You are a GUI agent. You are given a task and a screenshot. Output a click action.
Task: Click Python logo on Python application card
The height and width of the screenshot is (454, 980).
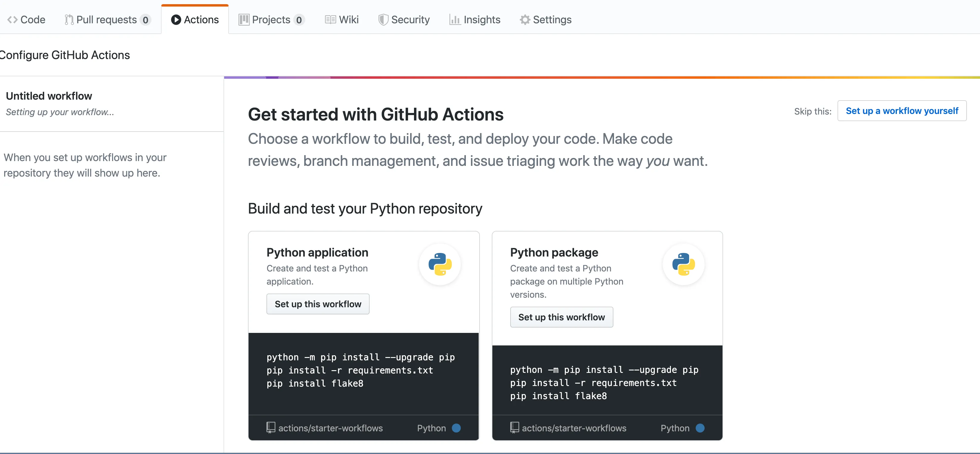tap(440, 264)
